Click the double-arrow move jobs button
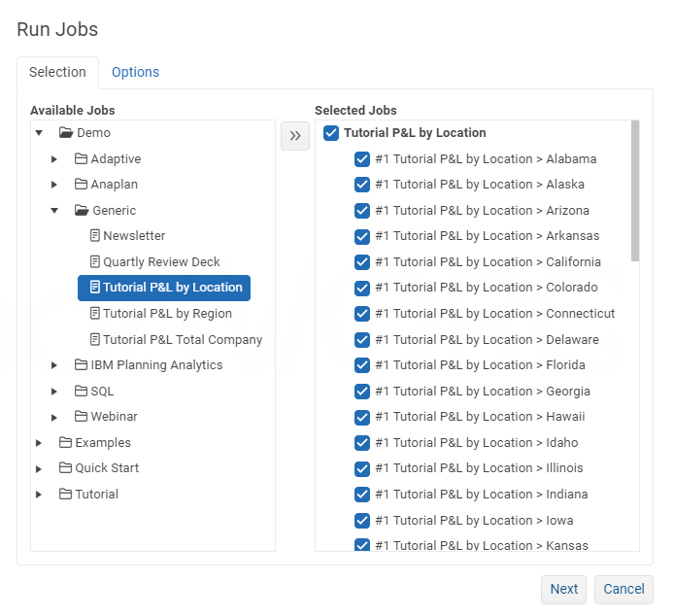674x616 pixels. [295, 136]
